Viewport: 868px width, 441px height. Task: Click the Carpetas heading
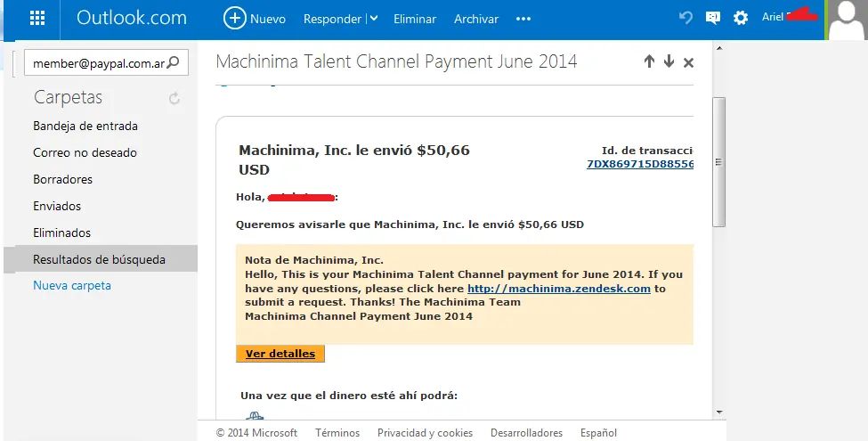[68, 97]
